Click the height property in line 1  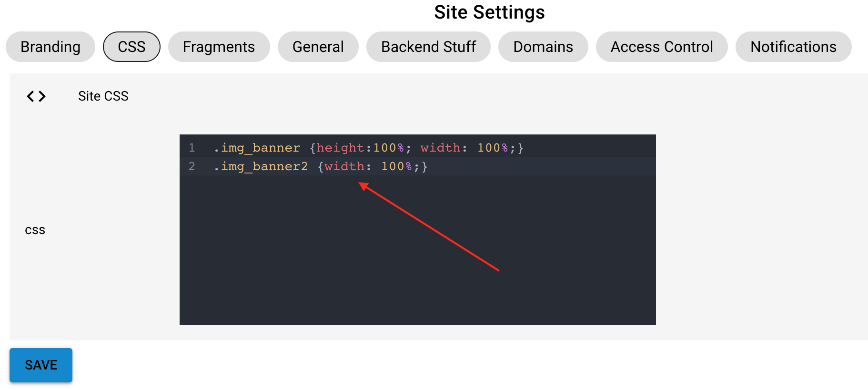[340, 148]
